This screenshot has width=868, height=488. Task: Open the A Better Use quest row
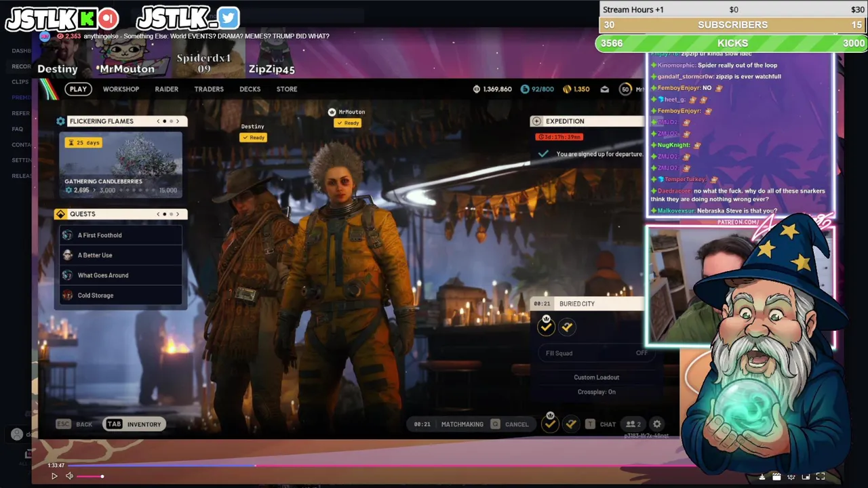pyautogui.click(x=120, y=255)
